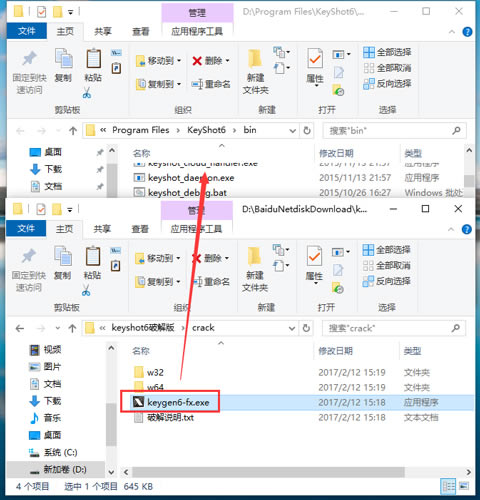Click the Edit icon in the crack window ribbon
This screenshot has height=500, width=480.
point(338,270)
